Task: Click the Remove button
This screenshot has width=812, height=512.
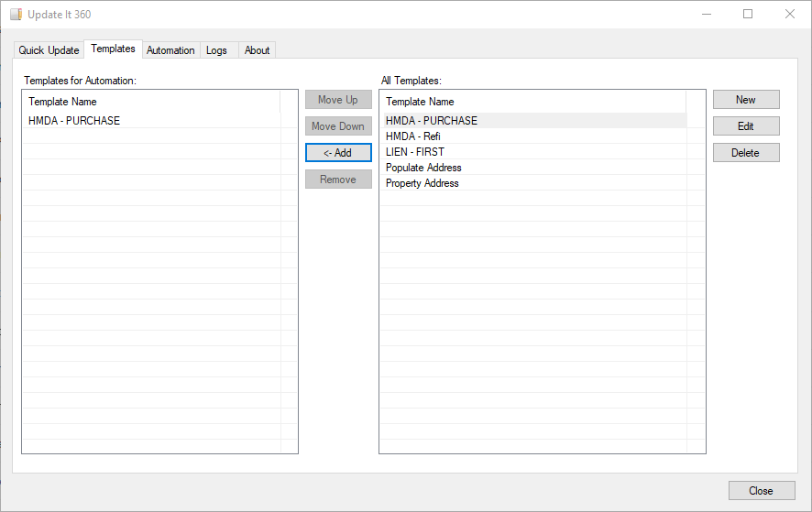Action: tap(338, 180)
